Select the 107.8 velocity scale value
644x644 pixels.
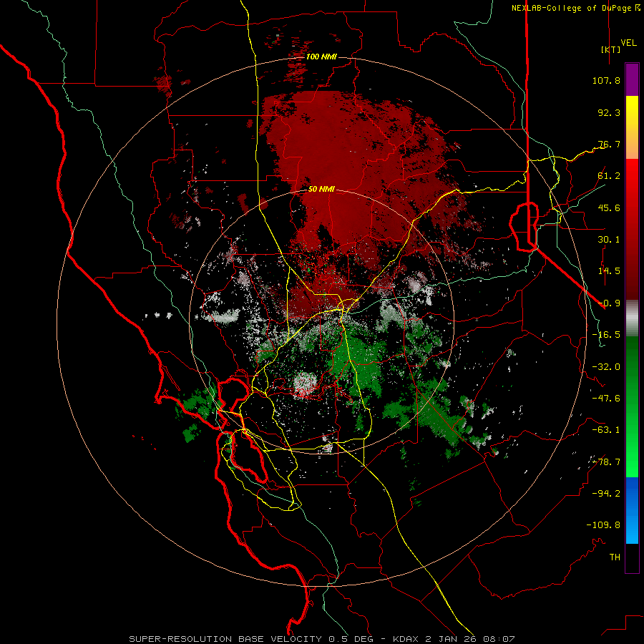click(606, 80)
